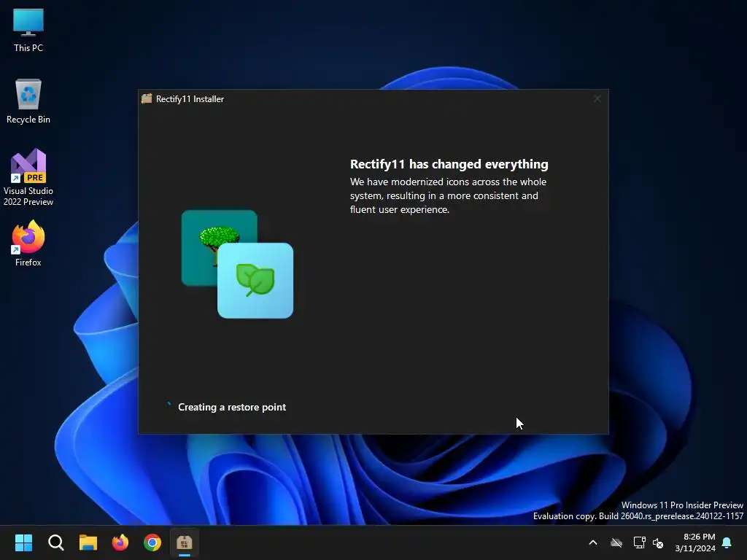Open Firefox from the taskbar

tap(120, 542)
